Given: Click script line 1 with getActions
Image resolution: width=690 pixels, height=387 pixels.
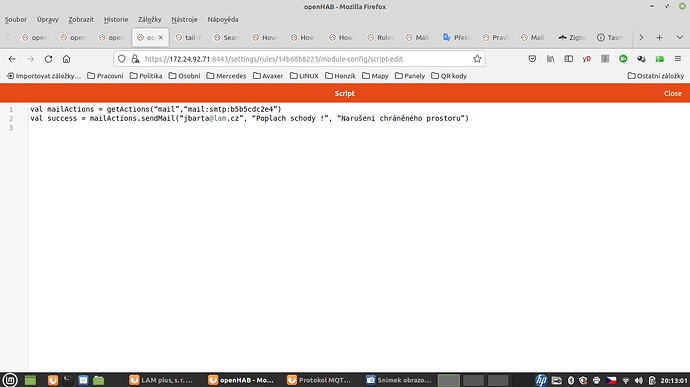Looking at the screenshot, I should tap(155, 109).
